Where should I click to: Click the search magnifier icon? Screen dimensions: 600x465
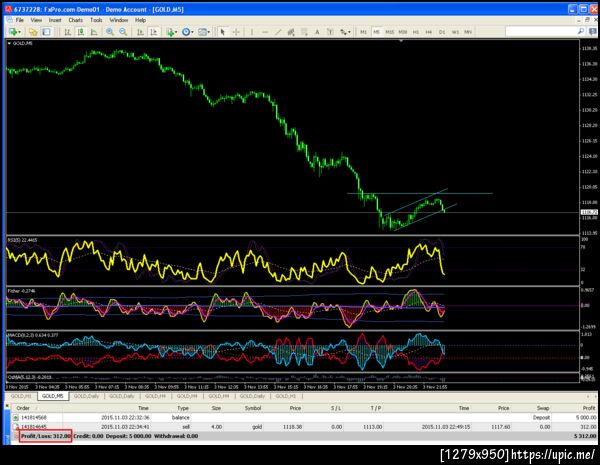click(581, 31)
